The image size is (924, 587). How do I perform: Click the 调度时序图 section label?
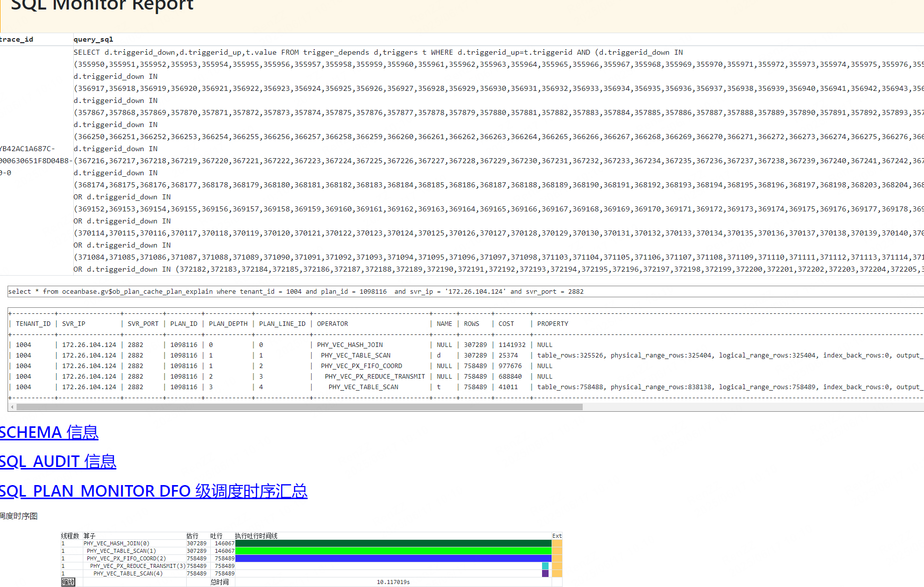click(x=19, y=516)
